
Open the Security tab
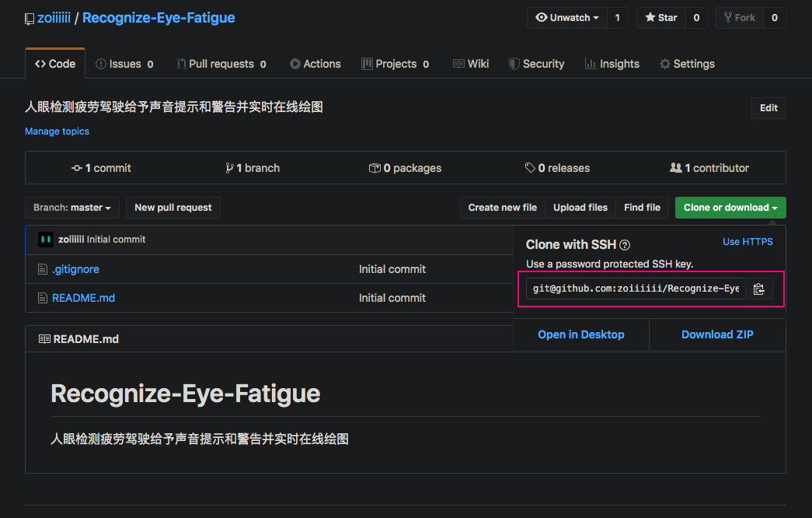[536, 64]
